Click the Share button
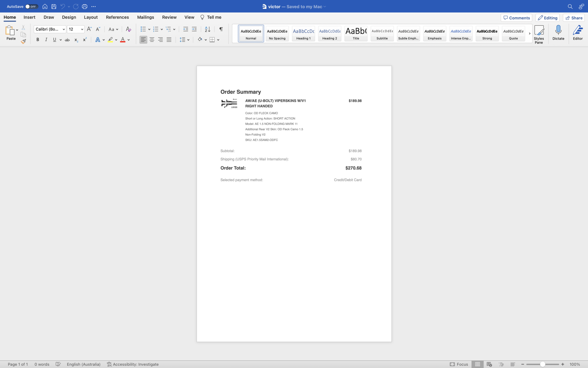588x368 pixels. 574,18
